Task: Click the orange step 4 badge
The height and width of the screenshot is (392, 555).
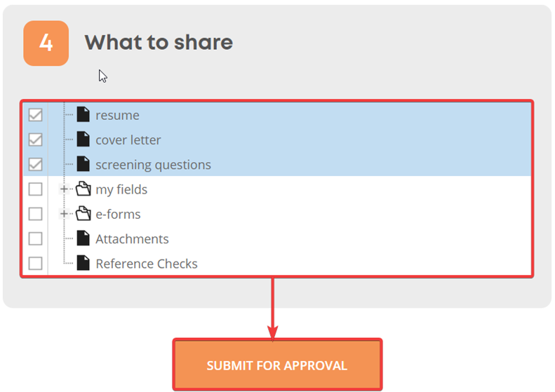Action: click(x=46, y=43)
